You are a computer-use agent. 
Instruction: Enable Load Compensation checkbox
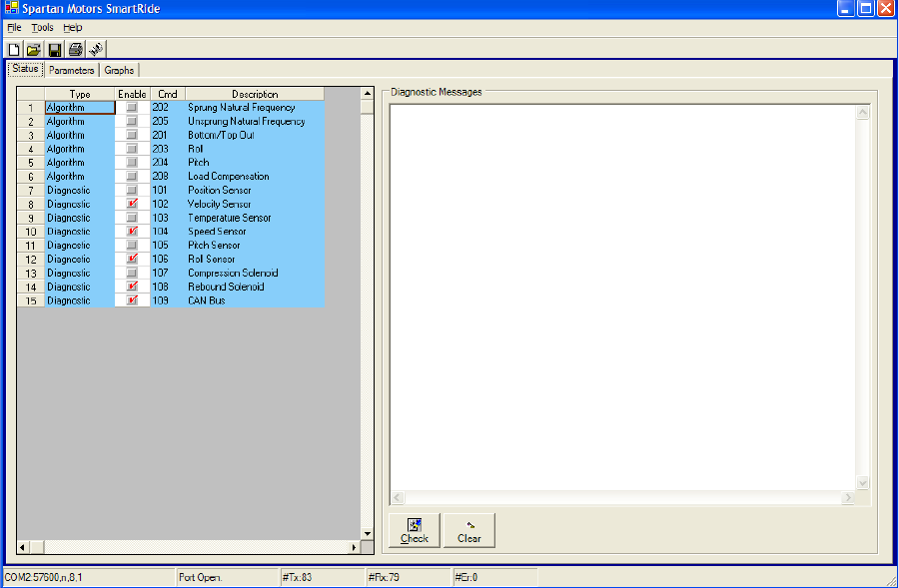(132, 176)
